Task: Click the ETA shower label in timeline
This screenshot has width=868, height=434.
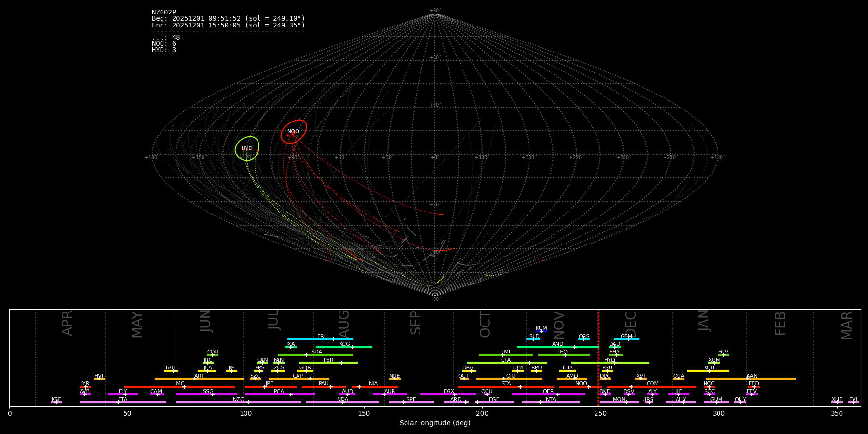Action: [x=123, y=400]
